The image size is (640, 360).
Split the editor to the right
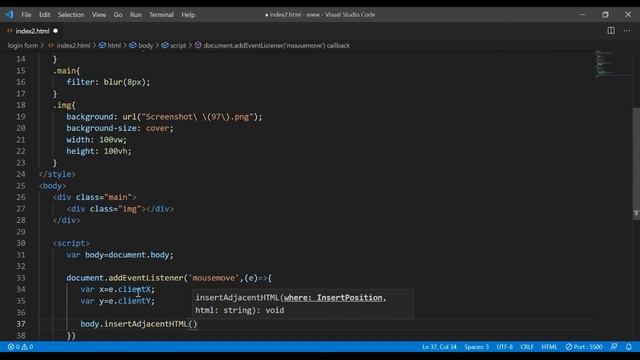[x=611, y=31]
